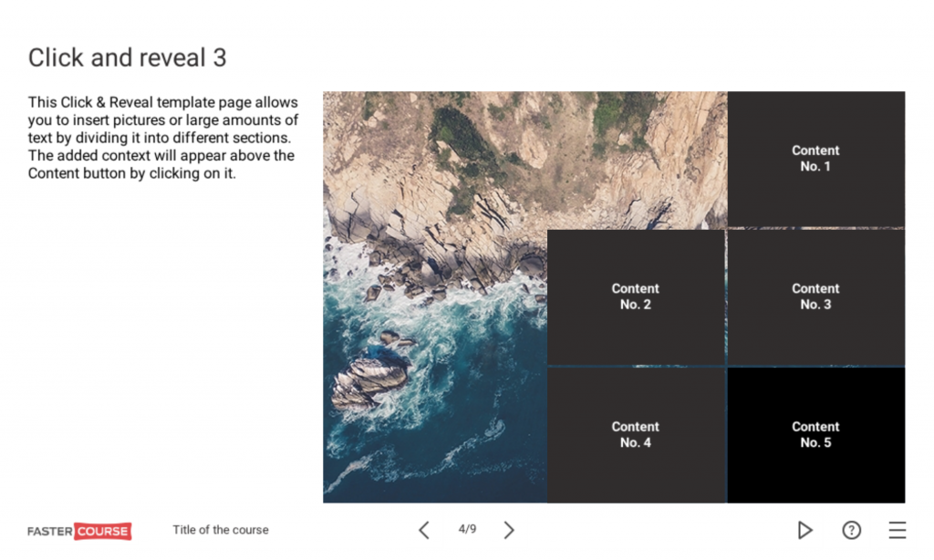Image resolution: width=934 pixels, height=560 pixels.
Task: Open the Content No. 4 section
Action: coord(635,434)
